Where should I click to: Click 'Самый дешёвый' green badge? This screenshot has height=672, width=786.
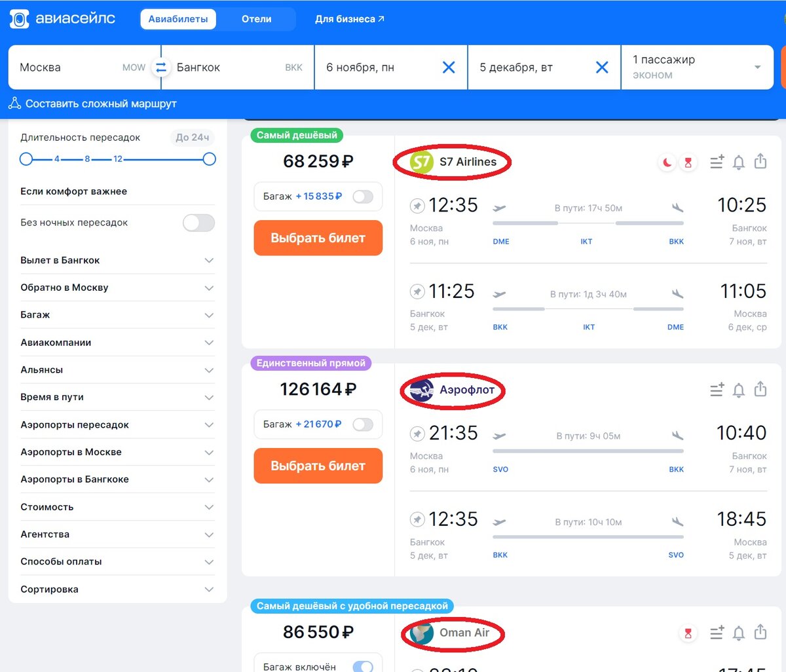297,136
